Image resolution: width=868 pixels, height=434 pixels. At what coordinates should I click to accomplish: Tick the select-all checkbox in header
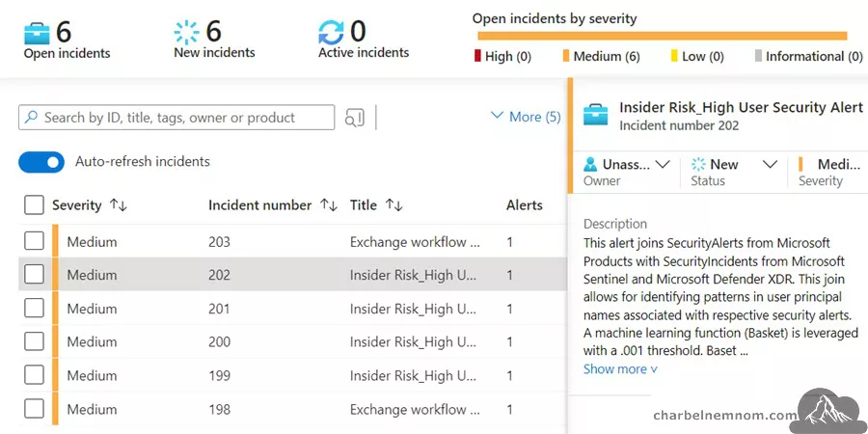tap(34, 205)
